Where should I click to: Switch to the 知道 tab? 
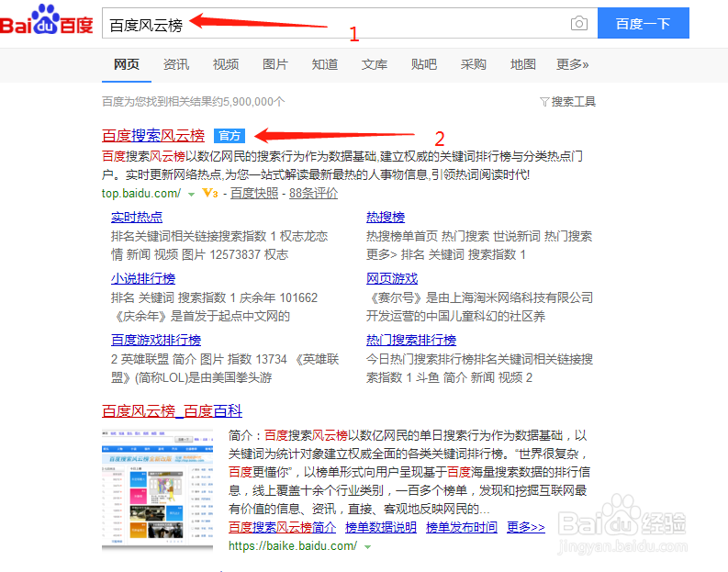pos(325,64)
